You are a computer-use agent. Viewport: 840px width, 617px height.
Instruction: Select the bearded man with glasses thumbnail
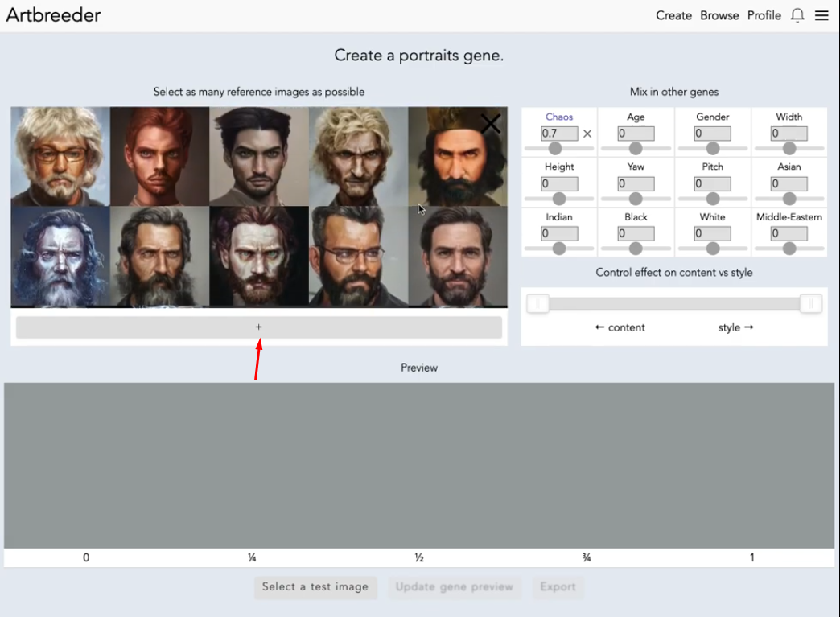coord(358,256)
